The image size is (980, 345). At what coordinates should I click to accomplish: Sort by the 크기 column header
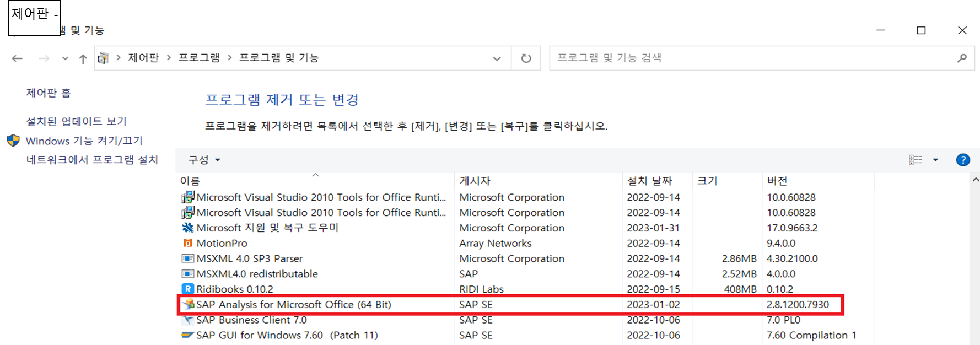tap(728, 181)
